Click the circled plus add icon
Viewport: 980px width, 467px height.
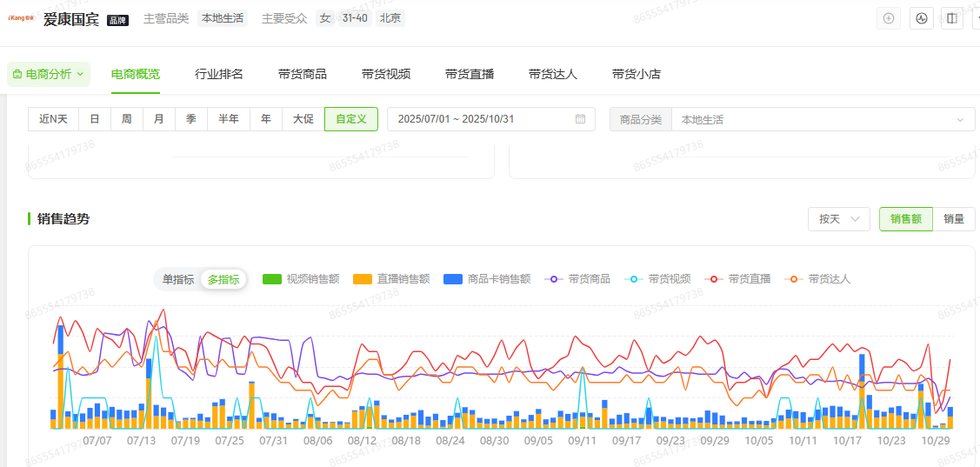(x=889, y=18)
